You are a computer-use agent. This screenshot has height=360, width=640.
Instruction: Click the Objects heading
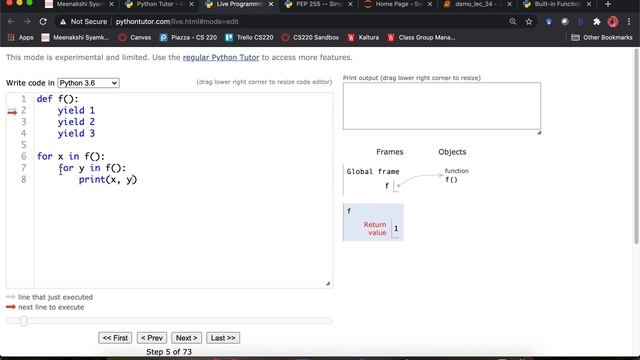(x=452, y=152)
